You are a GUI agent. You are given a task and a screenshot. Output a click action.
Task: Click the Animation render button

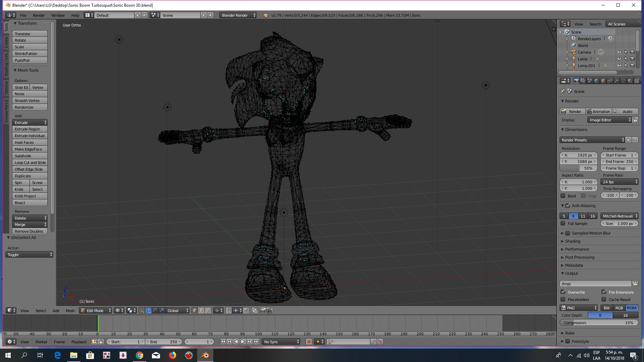coord(598,111)
